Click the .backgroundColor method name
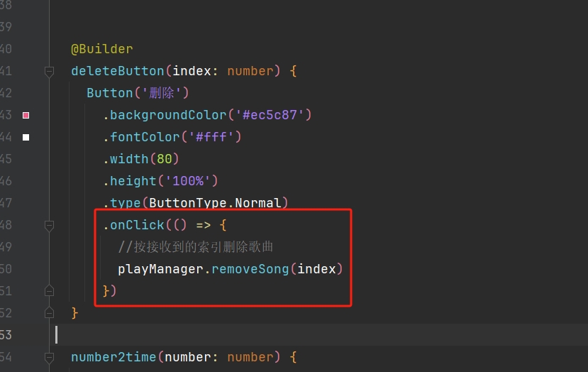 [x=167, y=115]
